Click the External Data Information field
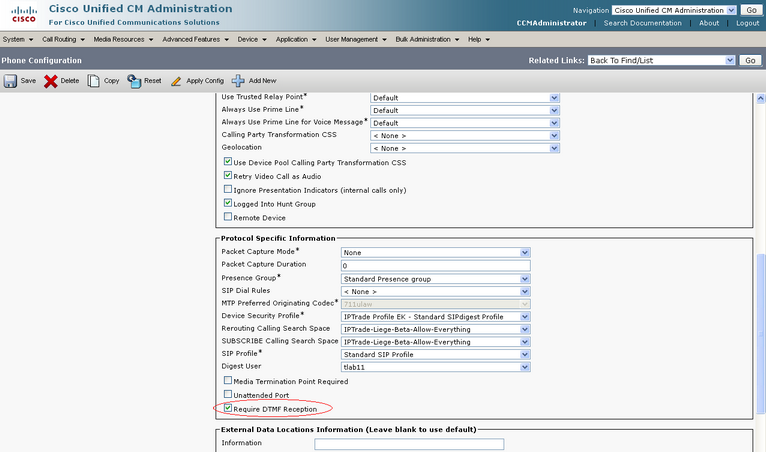Image resolution: width=766 pixels, height=452 pixels. [x=409, y=444]
